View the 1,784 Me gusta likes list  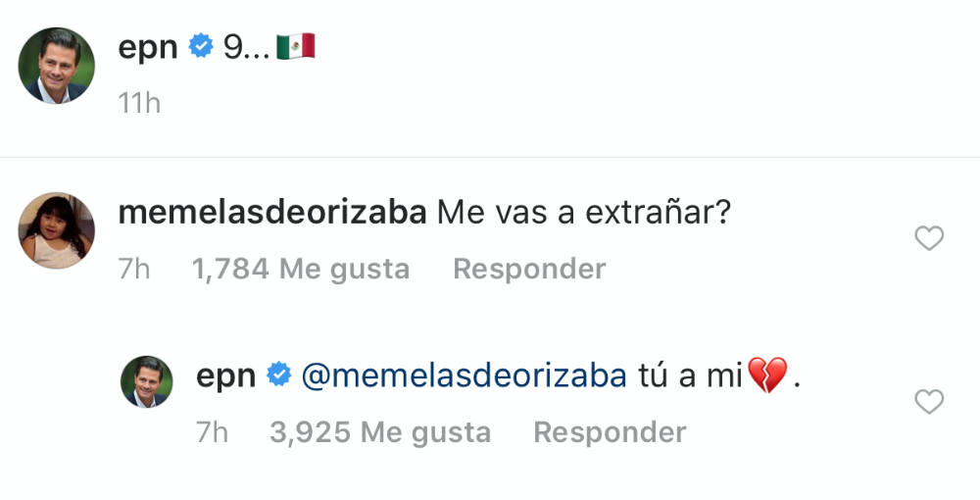coord(301,269)
